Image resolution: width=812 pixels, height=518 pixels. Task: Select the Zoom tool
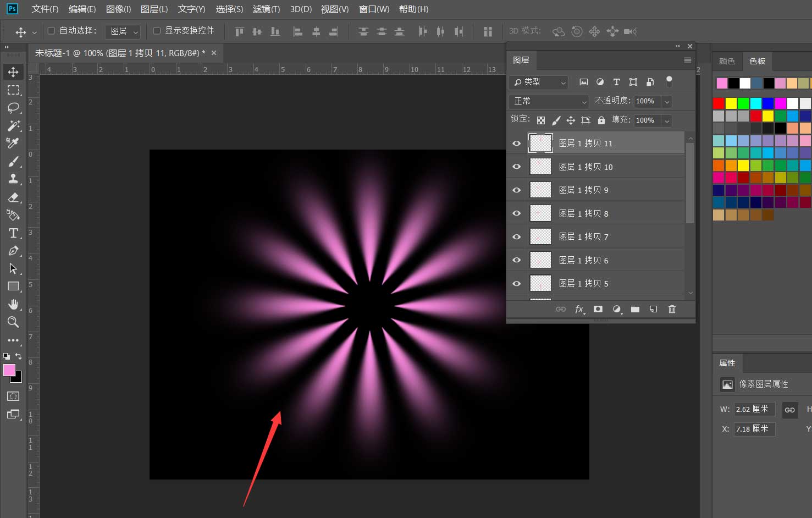point(13,322)
